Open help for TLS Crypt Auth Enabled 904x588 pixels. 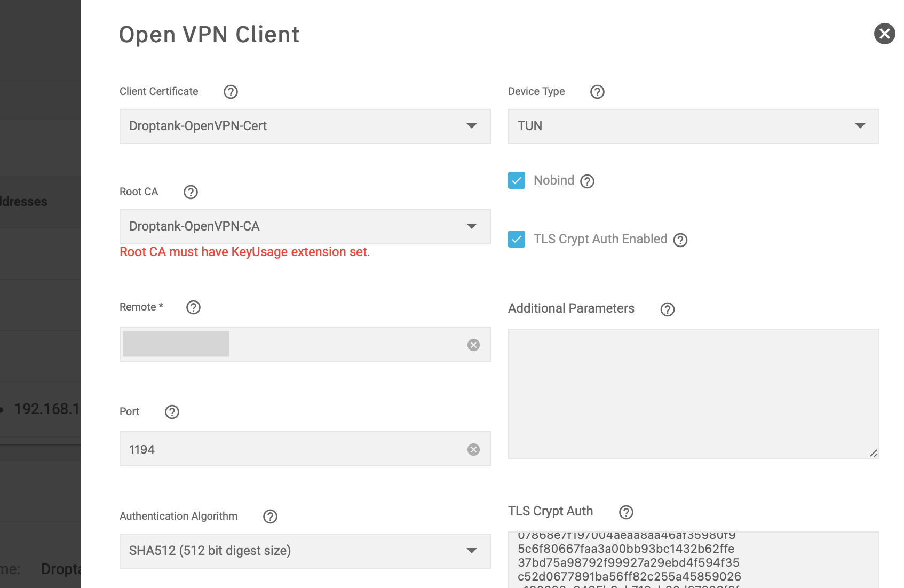coord(680,240)
